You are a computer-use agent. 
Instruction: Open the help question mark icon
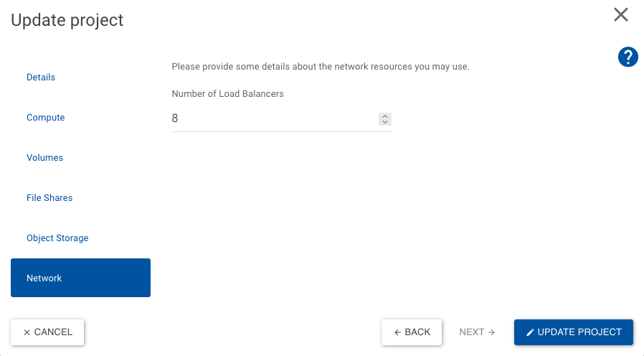pyautogui.click(x=628, y=57)
